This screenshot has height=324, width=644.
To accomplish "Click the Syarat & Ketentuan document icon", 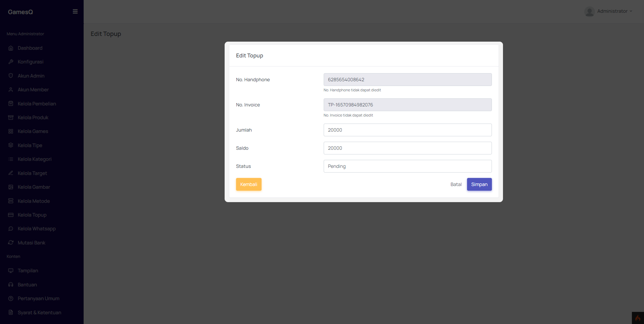I will click(11, 313).
